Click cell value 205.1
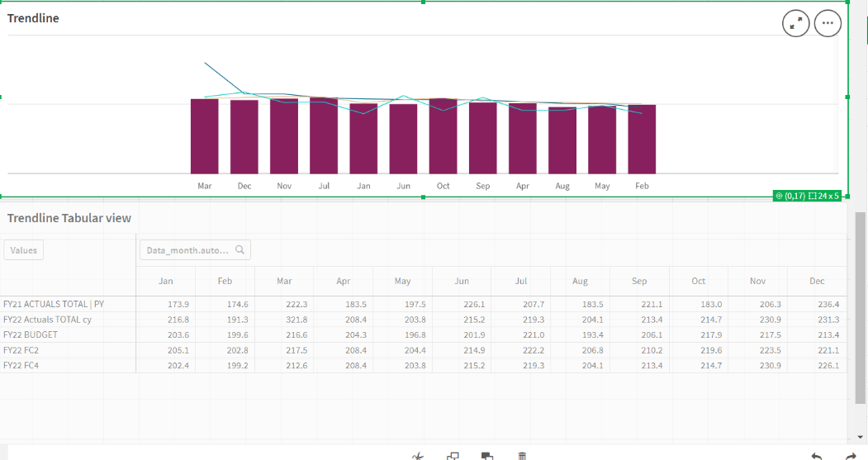The width and height of the screenshot is (868, 460). pos(178,350)
